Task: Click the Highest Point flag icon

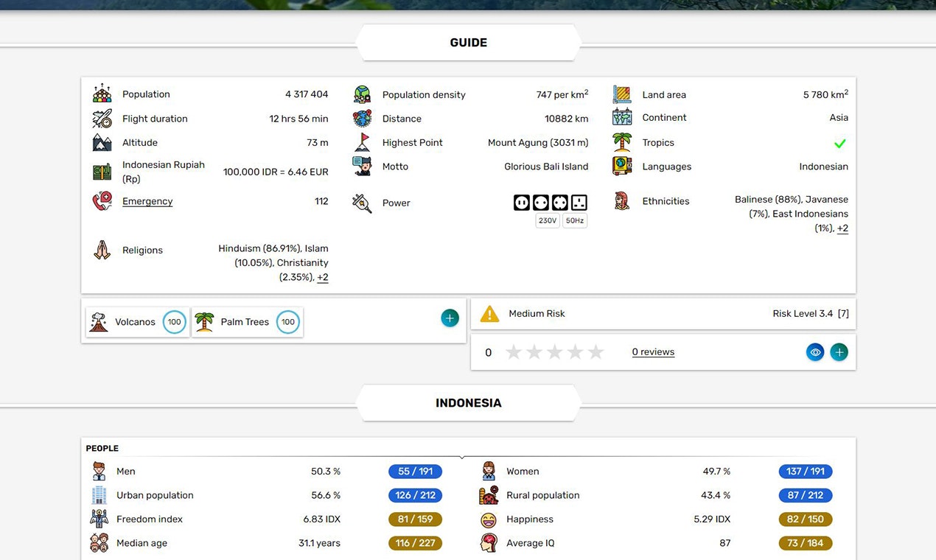Action: 362,141
